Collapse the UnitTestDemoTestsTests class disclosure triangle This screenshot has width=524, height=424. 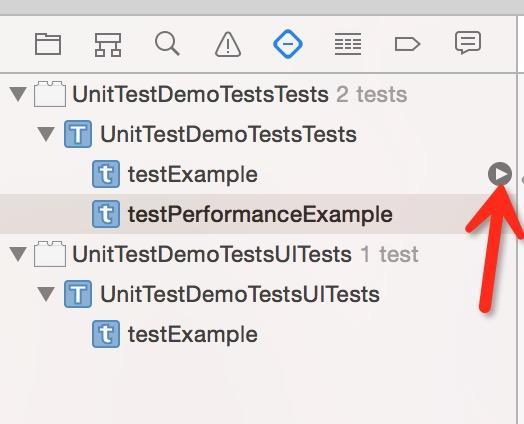pyautogui.click(x=46, y=134)
